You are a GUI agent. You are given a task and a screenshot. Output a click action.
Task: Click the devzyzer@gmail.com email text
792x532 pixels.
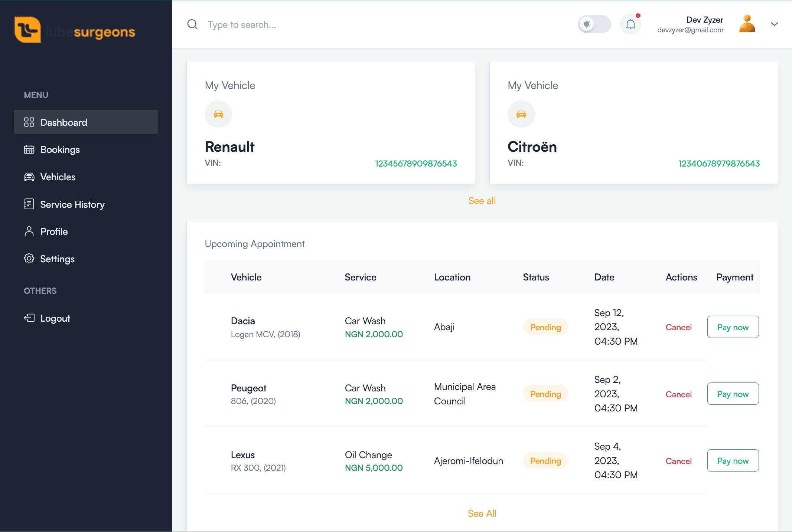click(690, 30)
